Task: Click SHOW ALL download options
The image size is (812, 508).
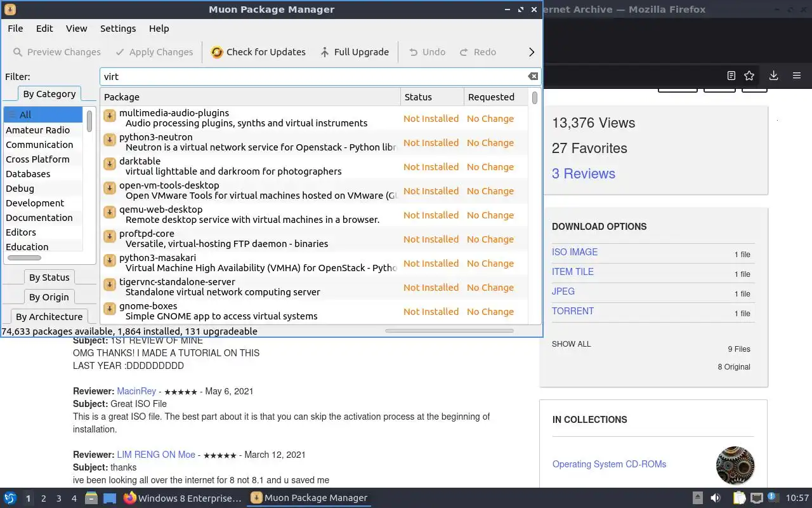Action: 571,344
